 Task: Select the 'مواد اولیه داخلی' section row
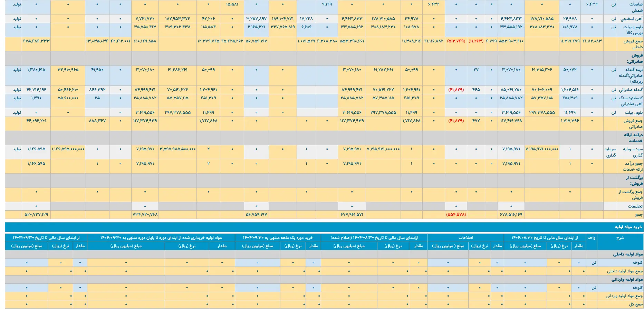coord(628,254)
